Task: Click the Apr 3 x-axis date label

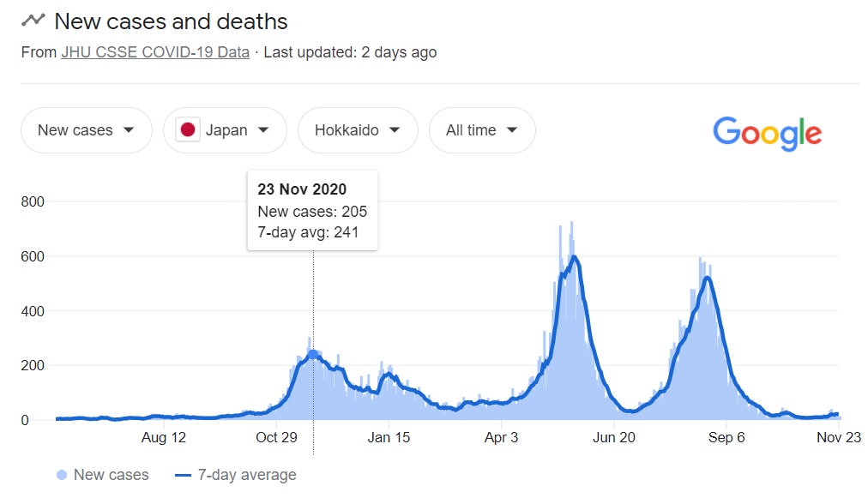Action: [x=502, y=438]
